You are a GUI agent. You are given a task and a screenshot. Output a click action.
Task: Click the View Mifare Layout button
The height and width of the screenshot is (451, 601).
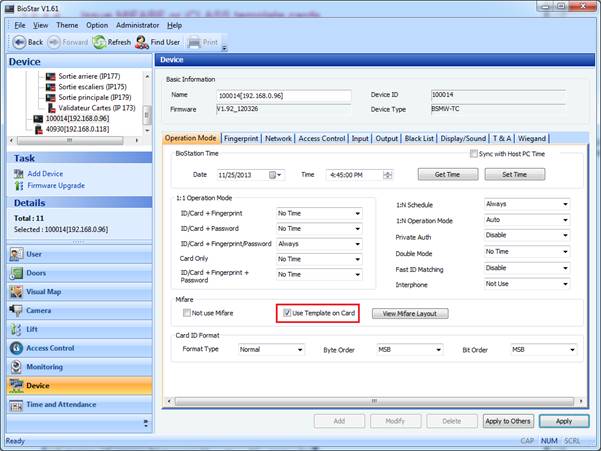coord(410,313)
